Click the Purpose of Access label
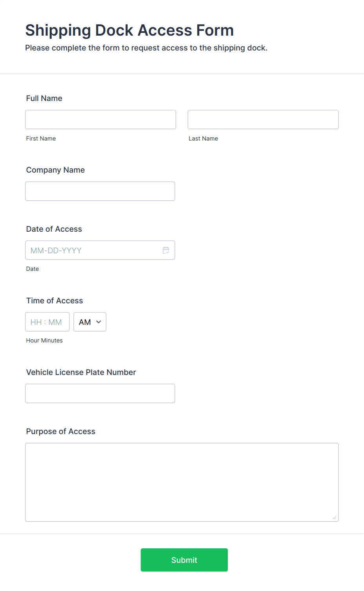This screenshot has height=591, width=364. coord(61,431)
